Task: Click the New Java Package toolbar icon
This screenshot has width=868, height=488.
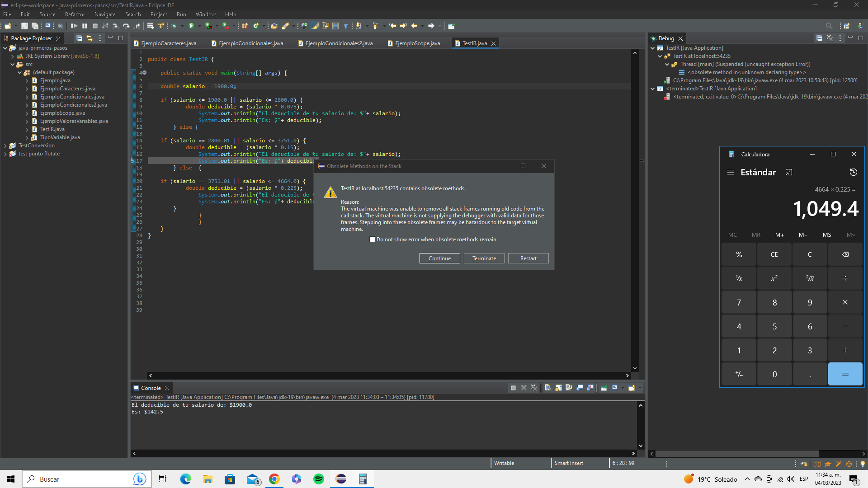Action: (x=245, y=26)
